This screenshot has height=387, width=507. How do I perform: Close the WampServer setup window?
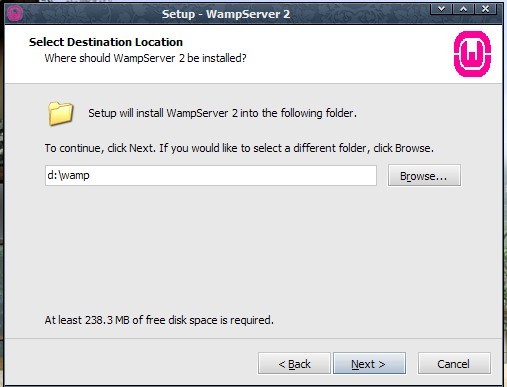486,9
